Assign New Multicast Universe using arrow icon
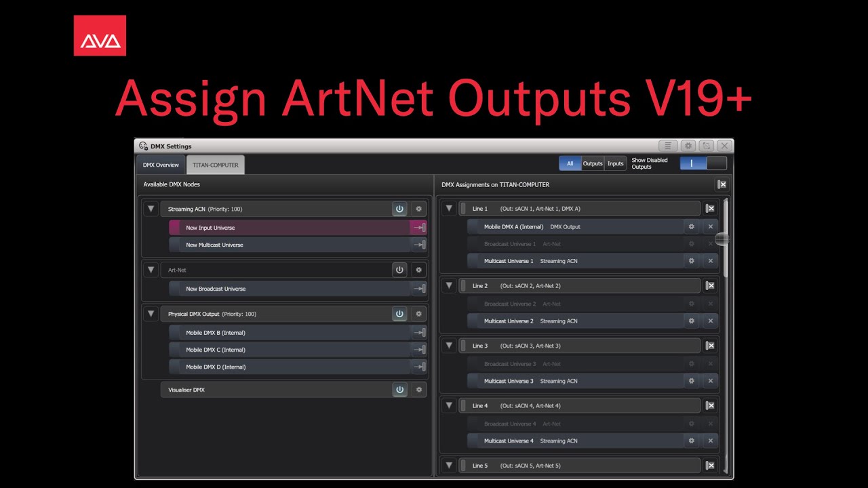The height and width of the screenshot is (488, 868). pyautogui.click(x=419, y=245)
